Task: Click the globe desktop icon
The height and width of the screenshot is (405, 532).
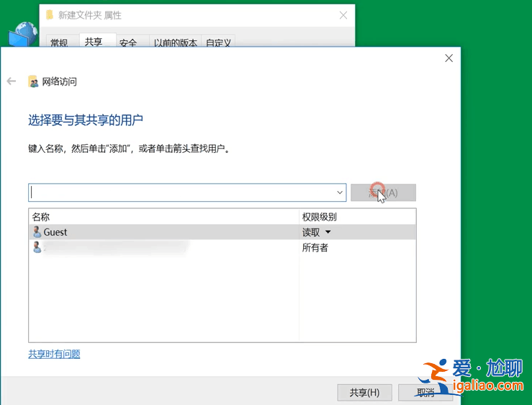Action: 23,34
